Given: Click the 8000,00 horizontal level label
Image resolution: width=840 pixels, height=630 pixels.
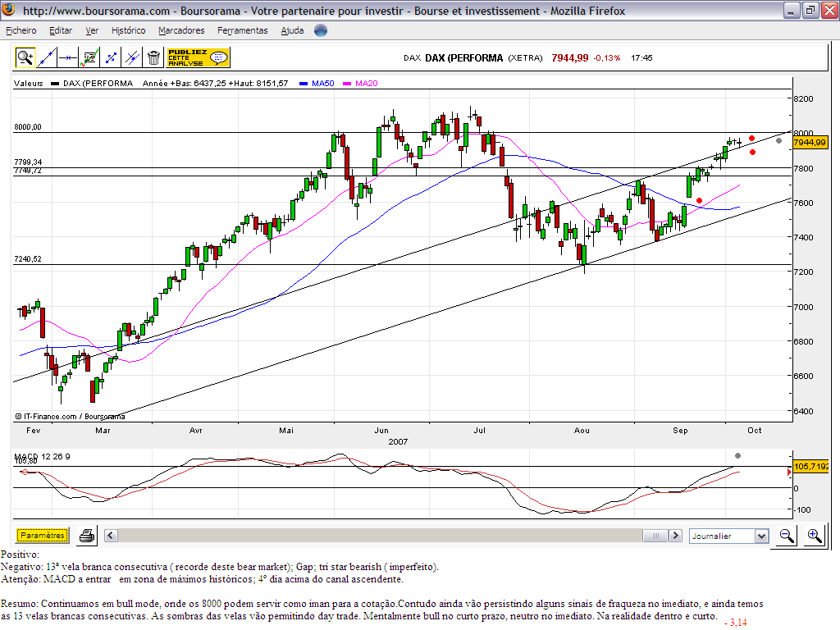Looking at the screenshot, I should (x=28, y=127).
